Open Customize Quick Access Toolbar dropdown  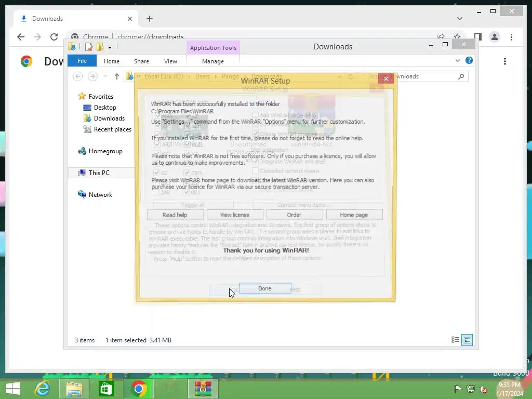pyautogui.click(x=110, y=47)
